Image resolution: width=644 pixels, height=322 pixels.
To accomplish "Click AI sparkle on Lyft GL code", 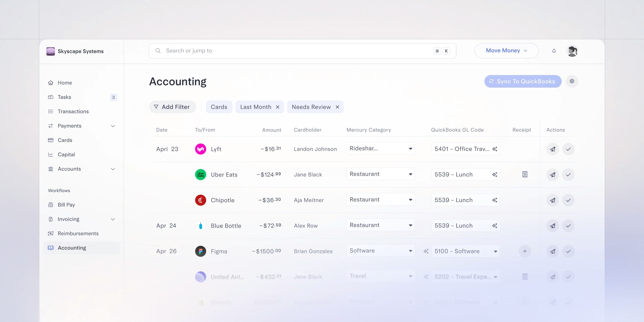I will (x=494, y=149).
